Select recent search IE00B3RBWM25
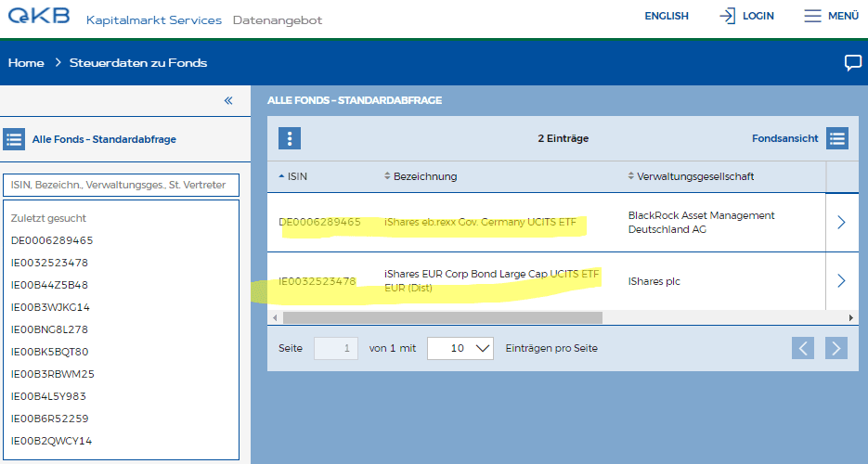This screenshot has height=464, width=868. [53, 374]
